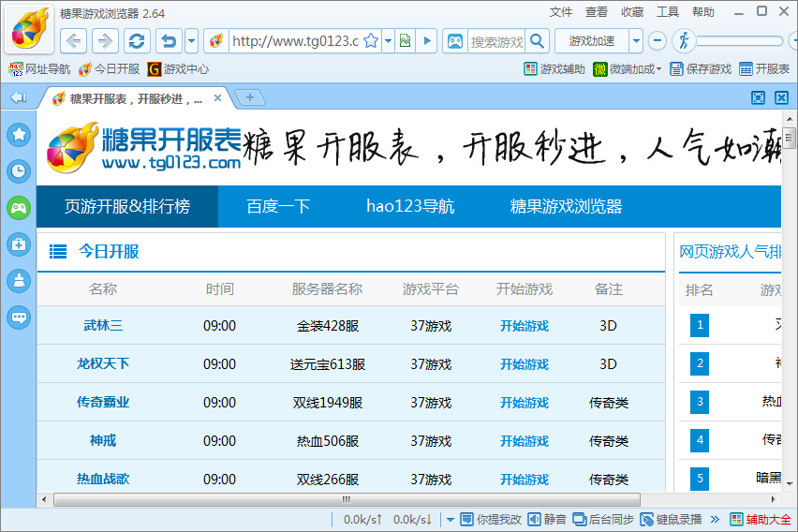This screenshot has width=798, height=532.
Task: Click 开始游戏 link for 武林三
Action: click(524, 326)
